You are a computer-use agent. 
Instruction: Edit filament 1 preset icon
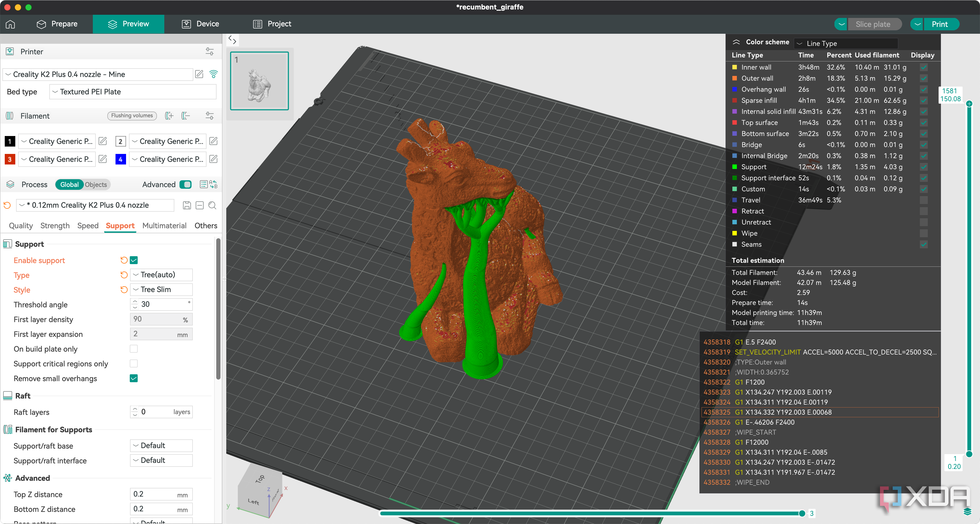[x=103, y=141]
